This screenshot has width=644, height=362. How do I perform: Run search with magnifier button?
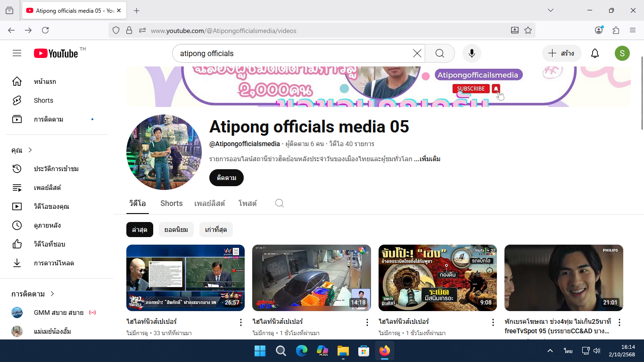tap(440, 53)
